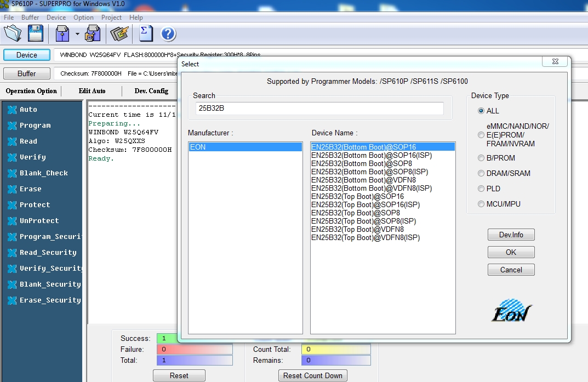Click the floppy disk save icon
The width and height of the screenshot is (588, 382).
pos(36,33)
